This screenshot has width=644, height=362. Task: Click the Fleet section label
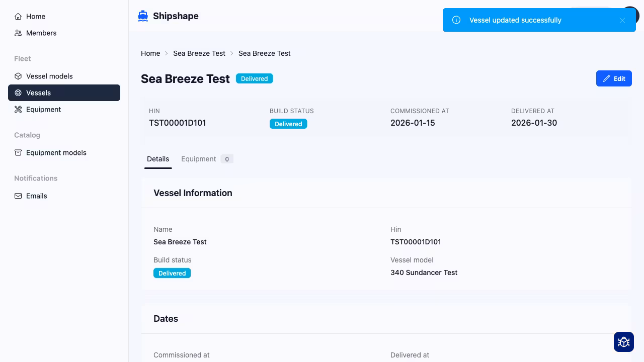click(23, 59)
